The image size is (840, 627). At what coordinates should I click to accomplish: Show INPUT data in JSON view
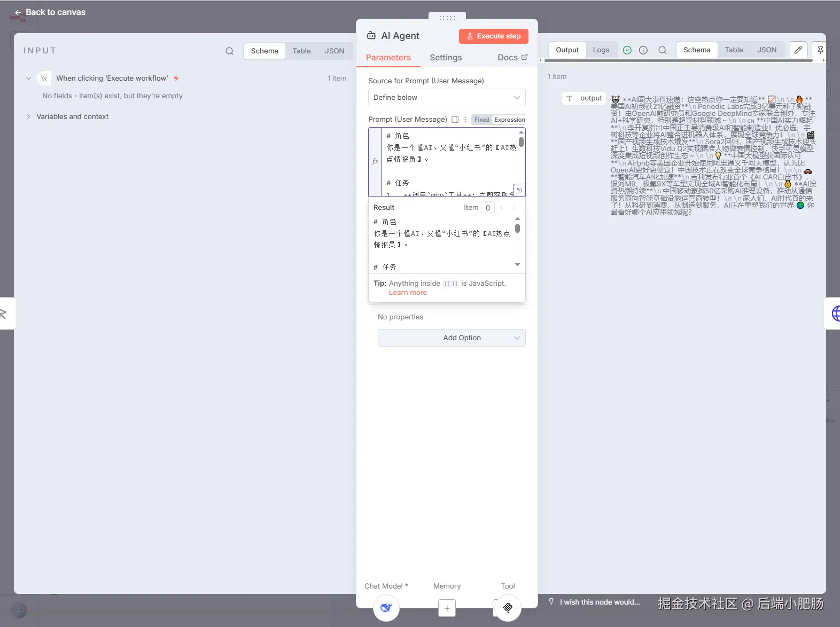335,51
